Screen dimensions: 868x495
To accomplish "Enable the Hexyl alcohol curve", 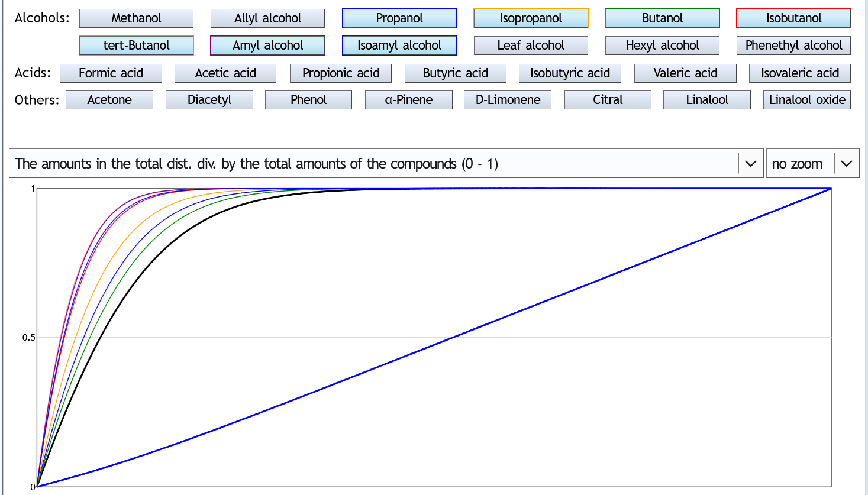I will click(x=662, y=46).
